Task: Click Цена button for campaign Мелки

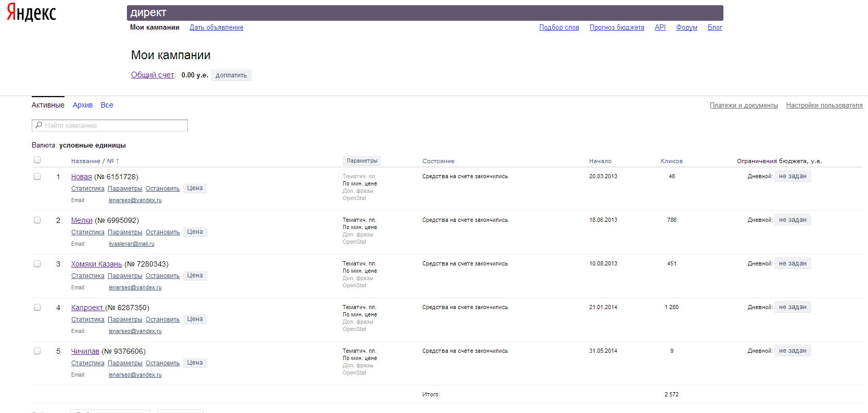Action: pos(195,232)
